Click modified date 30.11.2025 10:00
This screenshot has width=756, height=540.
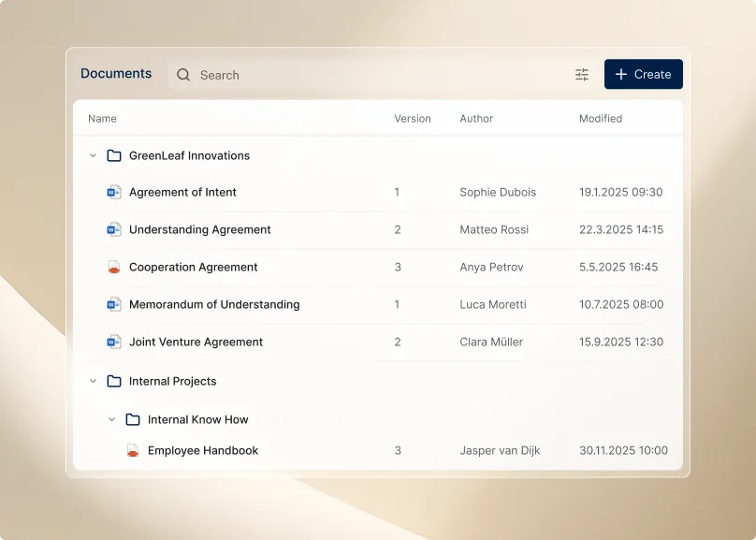pos(624,450)
